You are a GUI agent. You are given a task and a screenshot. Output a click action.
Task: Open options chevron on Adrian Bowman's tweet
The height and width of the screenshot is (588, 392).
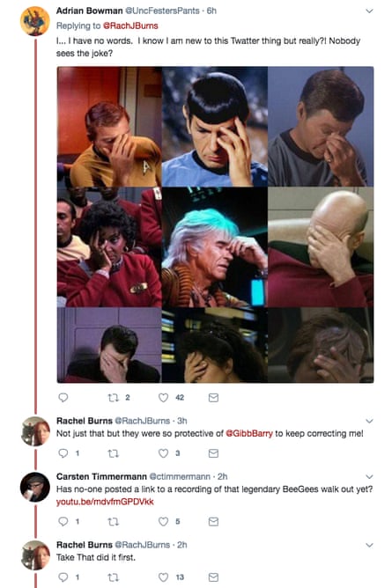click(x=369, y=11)
